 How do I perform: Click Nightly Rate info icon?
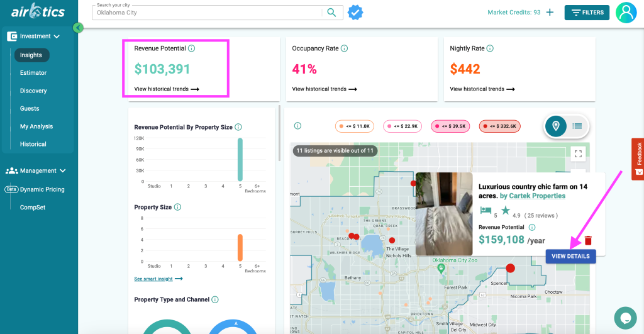click(490, 48)
